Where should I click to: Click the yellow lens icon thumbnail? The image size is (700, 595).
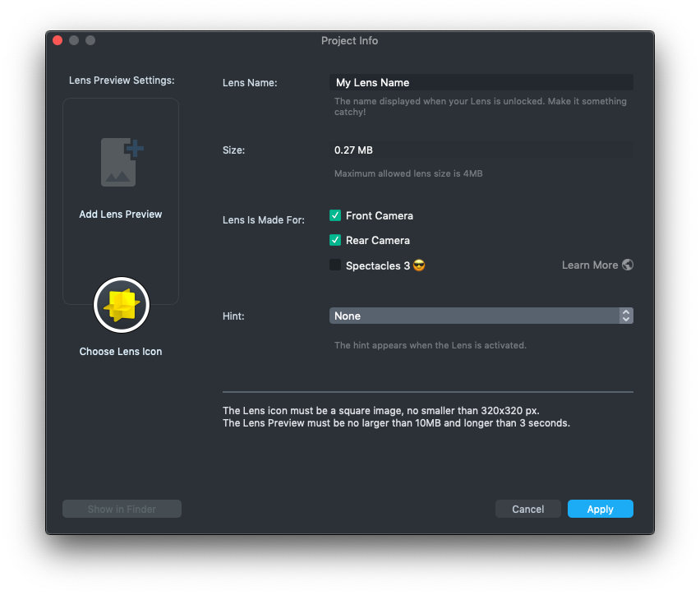122,305
